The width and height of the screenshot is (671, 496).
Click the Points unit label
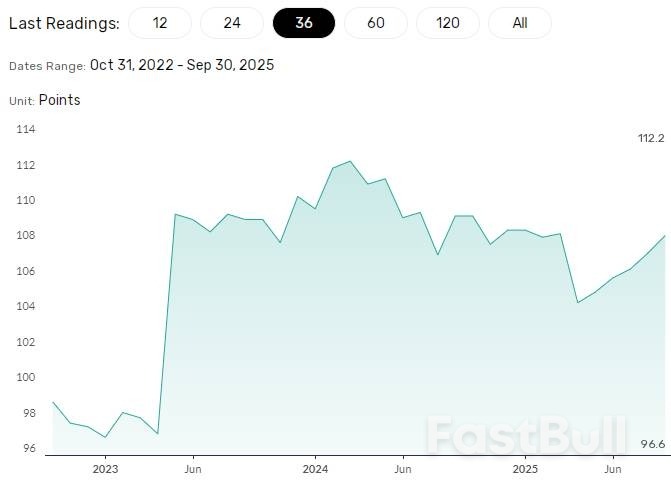tap(59, 100)
